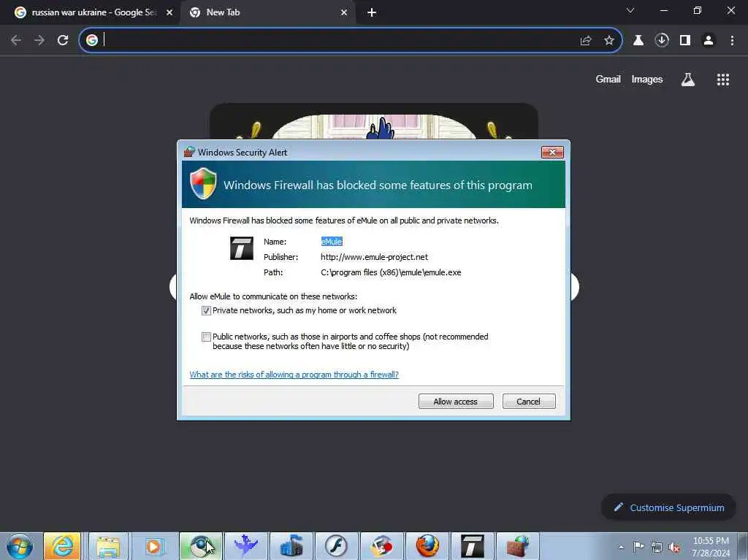Open taskbar clock showing 10:55 PM
The height and width of the screenshot is (560, 748).
click(x=711, y=547)
